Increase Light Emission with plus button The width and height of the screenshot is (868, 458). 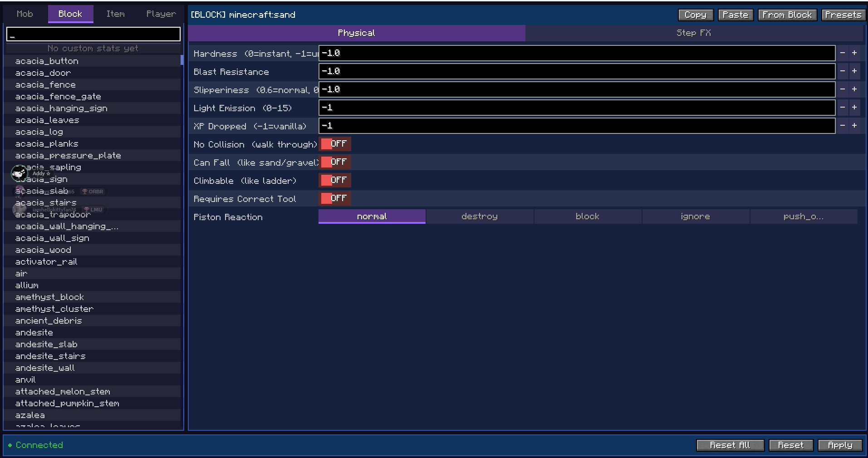[854, 108]
